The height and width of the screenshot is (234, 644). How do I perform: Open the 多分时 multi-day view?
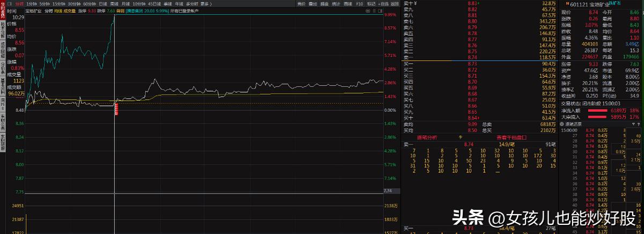[193, 4]
